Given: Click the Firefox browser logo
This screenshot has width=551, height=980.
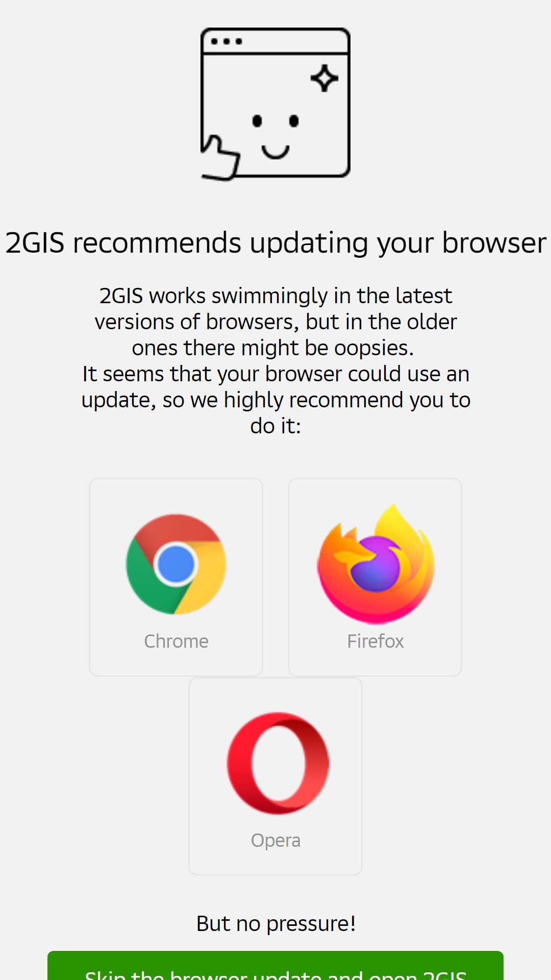Looking at the screenshot, I should tap(375, 564).
